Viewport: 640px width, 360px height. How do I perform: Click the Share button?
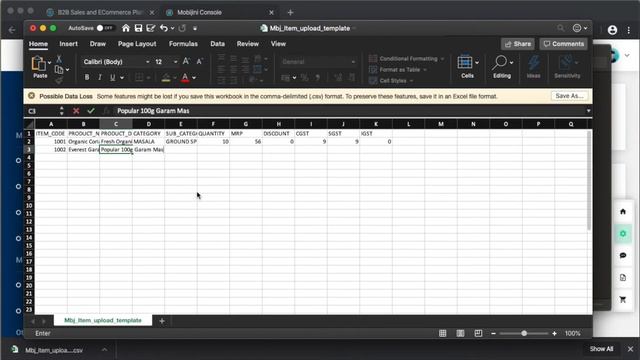point(518,44)
